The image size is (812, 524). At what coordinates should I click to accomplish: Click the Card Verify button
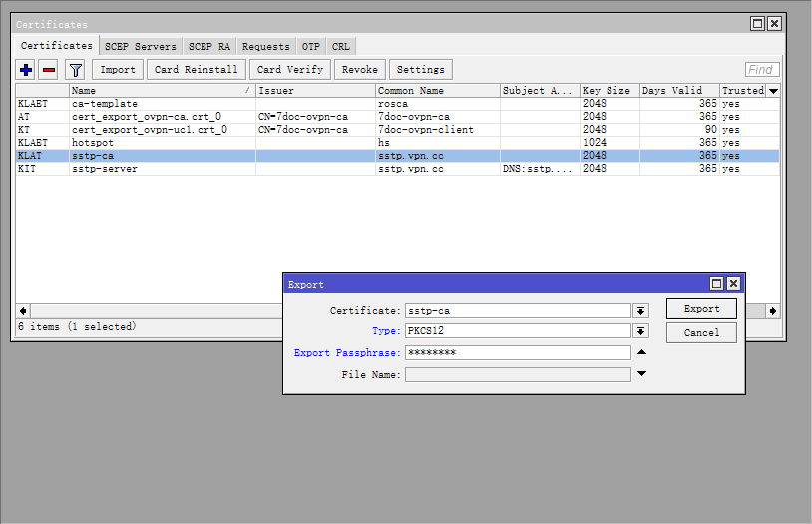pos(290,70)
